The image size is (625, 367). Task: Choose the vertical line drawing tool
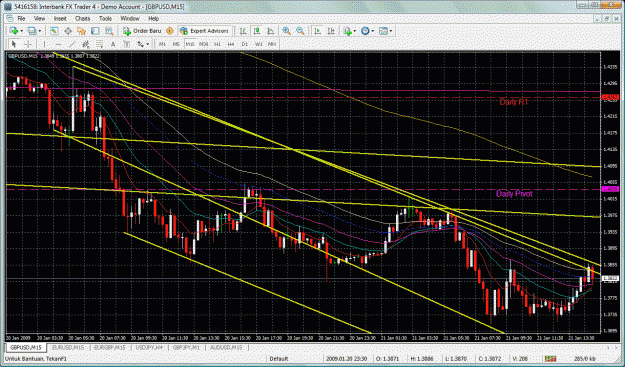pyautogui.click(x=45, y=44)
